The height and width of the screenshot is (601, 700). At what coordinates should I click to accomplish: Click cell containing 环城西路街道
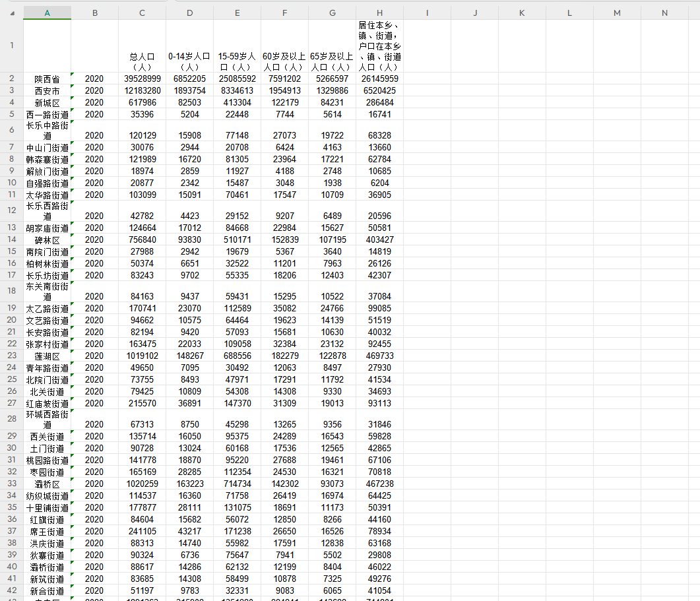(48, 420)
